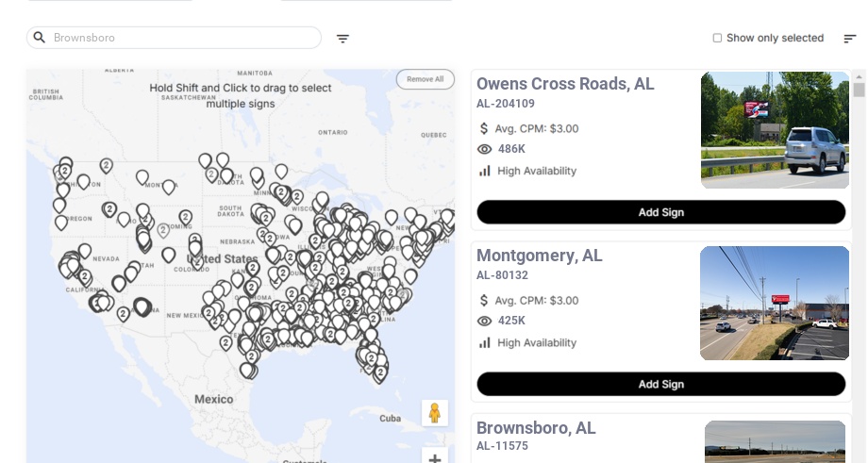Click the Owens Cross Roads impressions eye icon
Screen dimensions: 868x463
click(485, 149)
